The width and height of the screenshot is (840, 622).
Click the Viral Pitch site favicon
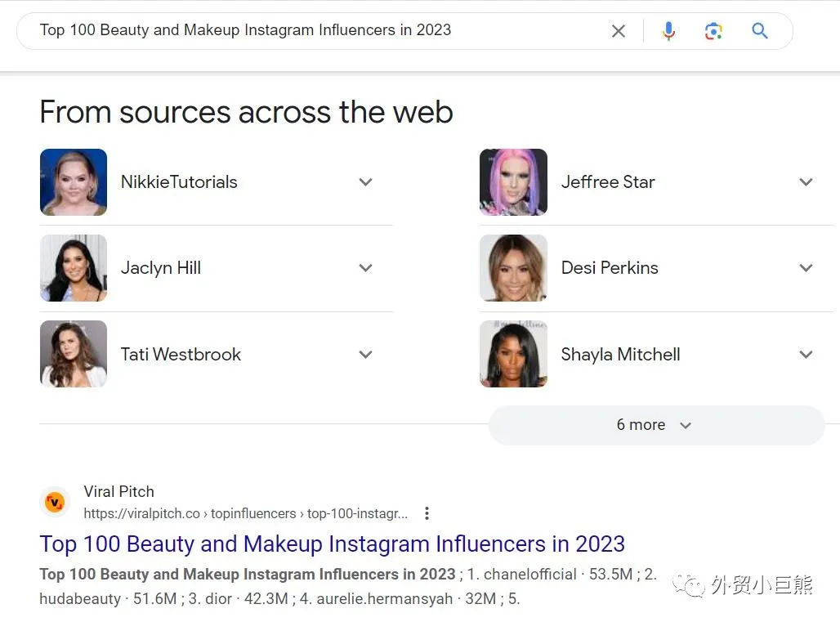coord(55,502)
